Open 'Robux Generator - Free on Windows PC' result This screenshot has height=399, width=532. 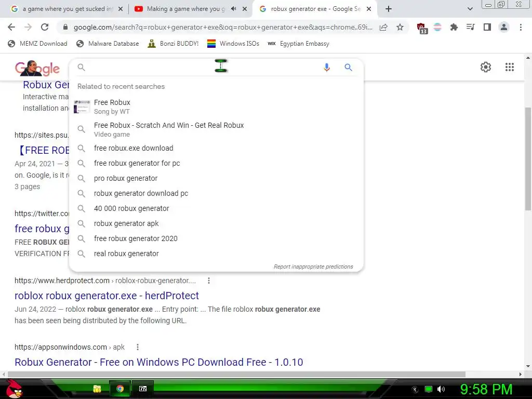159,362
